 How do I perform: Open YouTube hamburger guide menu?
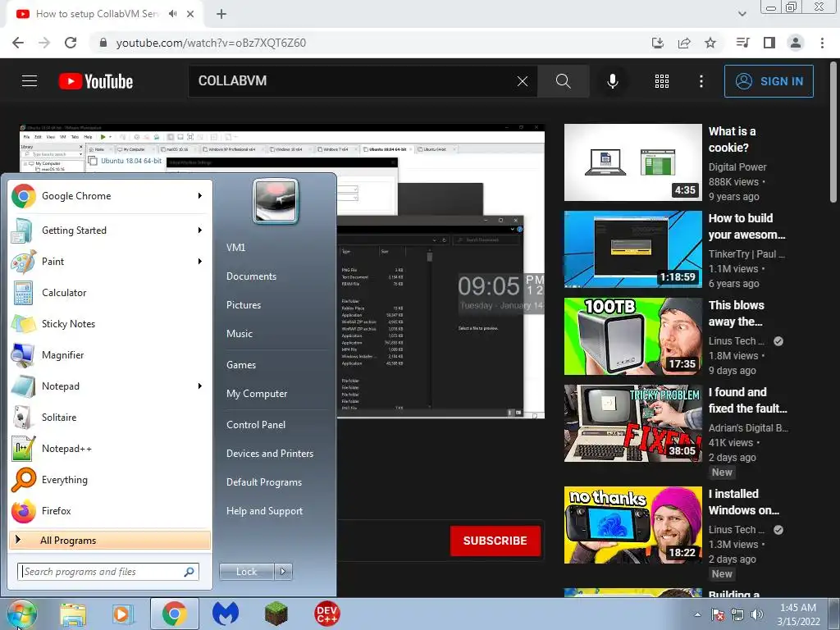(30, 81)
